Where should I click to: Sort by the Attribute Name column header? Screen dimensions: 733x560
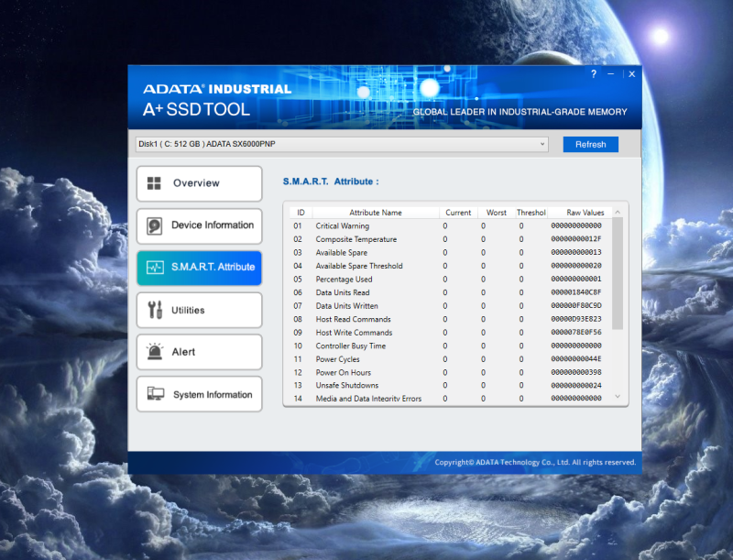376,213
